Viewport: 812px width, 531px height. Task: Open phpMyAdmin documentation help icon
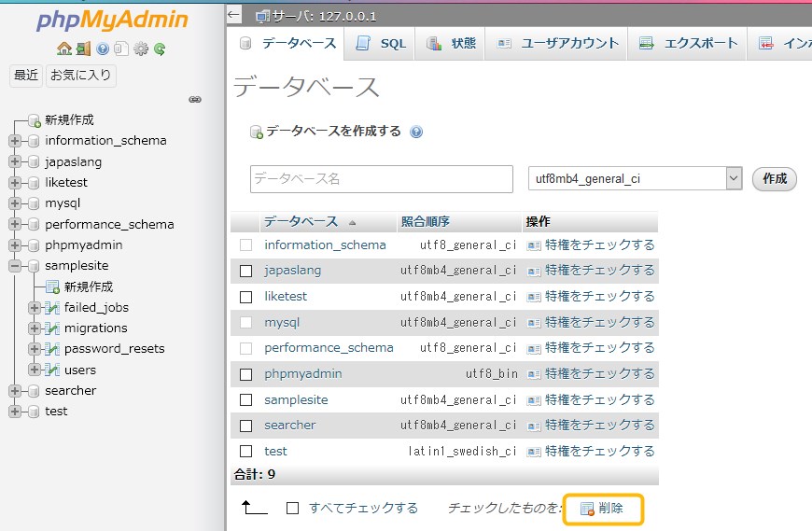pyautogui.click(x=103, y=49)
